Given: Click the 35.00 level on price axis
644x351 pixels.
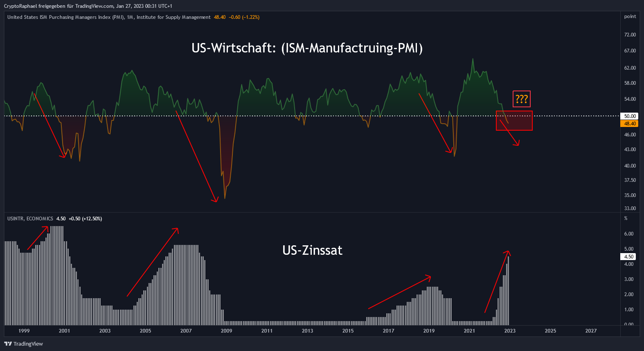Looking at the screenshot, I should tap(630, 195).
